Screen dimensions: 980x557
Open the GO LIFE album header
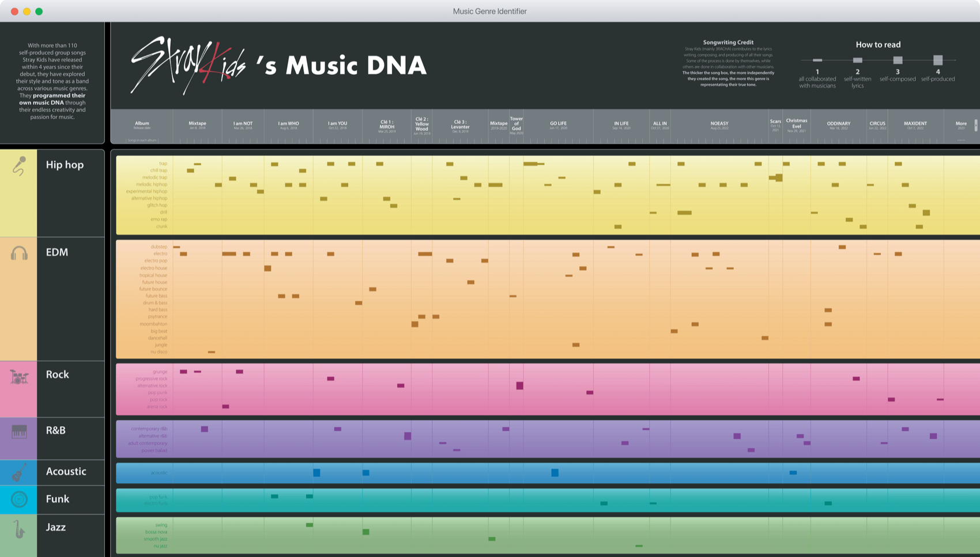click(x=558, y=125)
